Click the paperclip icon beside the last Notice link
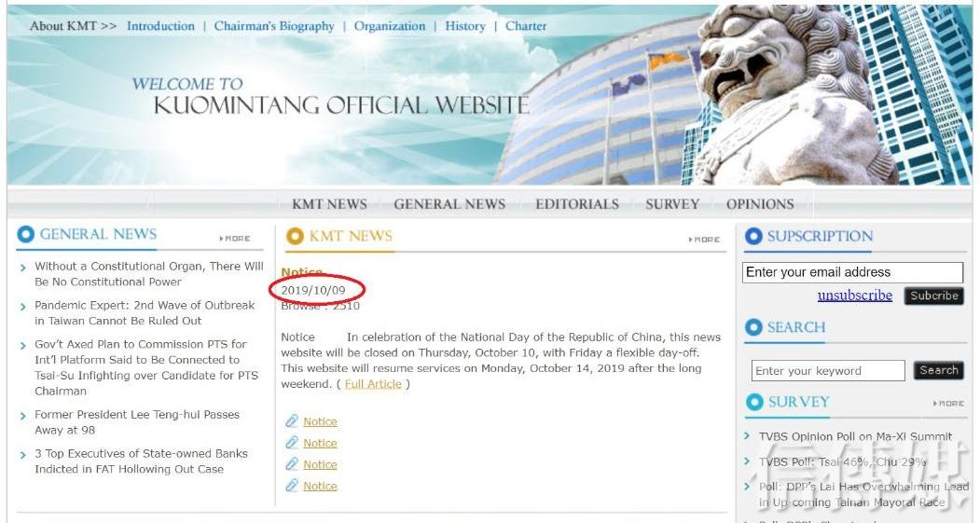Screen dimensions: 980x523 (292, 486)
